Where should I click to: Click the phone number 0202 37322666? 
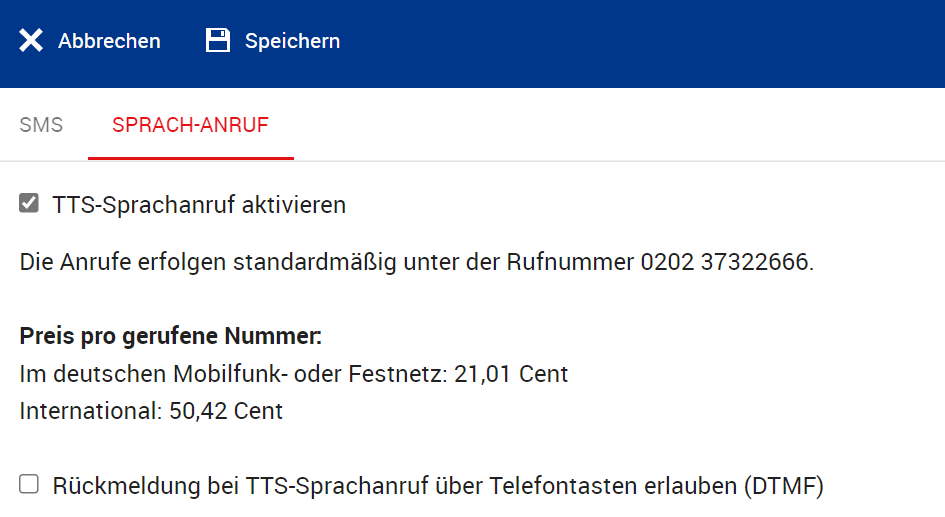724,262
